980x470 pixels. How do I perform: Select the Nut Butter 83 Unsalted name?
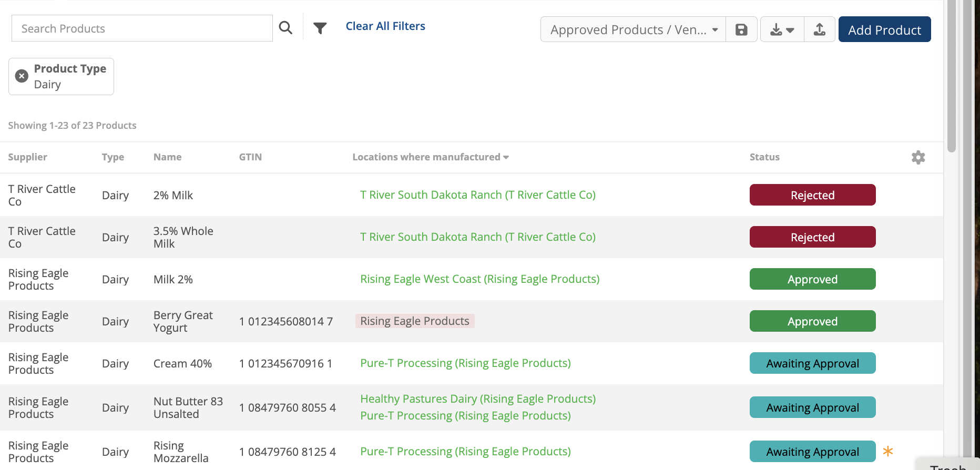188,408
